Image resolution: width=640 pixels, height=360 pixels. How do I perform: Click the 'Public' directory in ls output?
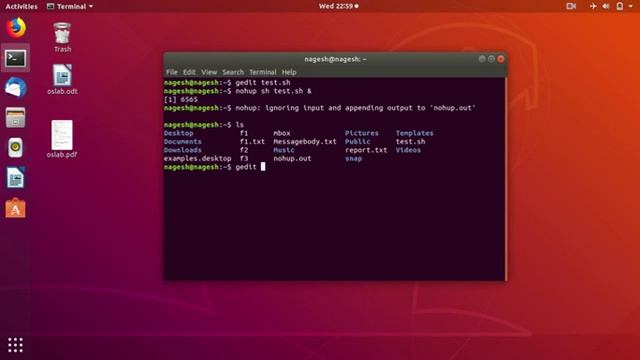coord(358,142)
